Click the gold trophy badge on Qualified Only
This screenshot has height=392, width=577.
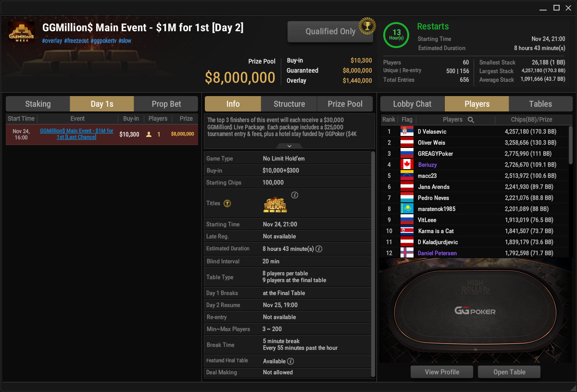[x=367, y=25]
